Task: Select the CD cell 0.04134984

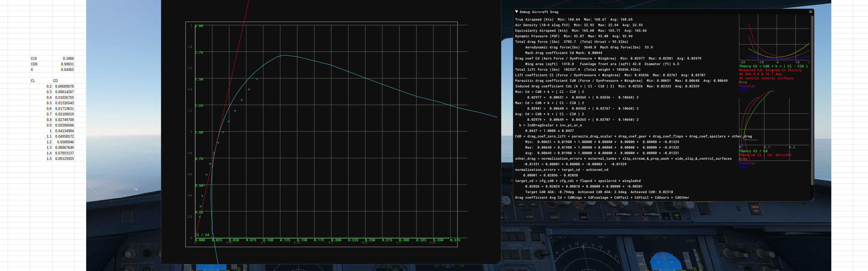Action: pyautogui.click(x=64, y=131)
